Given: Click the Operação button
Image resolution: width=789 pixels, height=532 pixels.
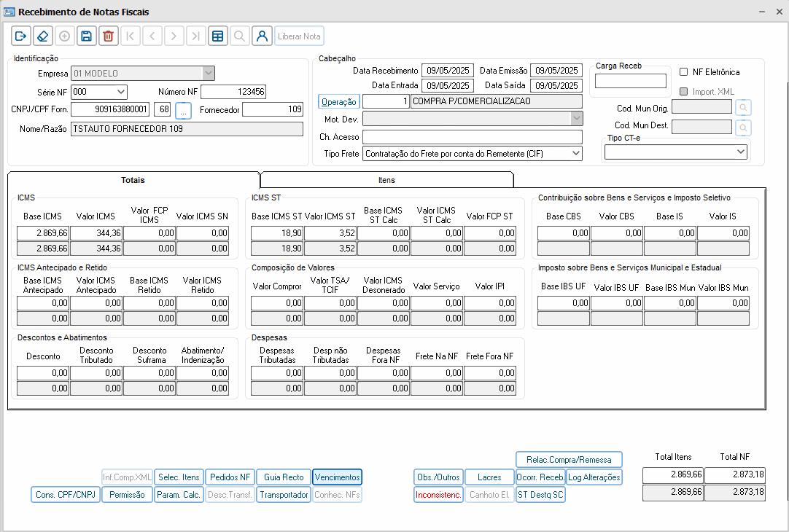Looking at the screenshot, I should 339,101.
